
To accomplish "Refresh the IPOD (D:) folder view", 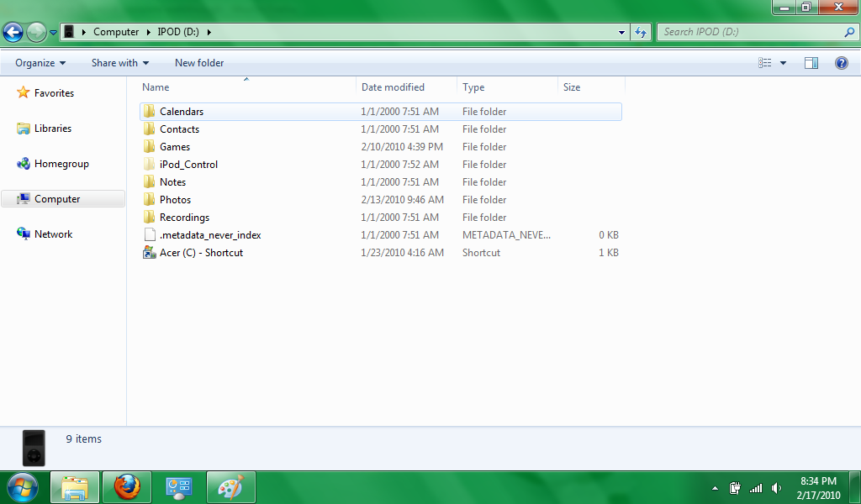I will 641,33.
